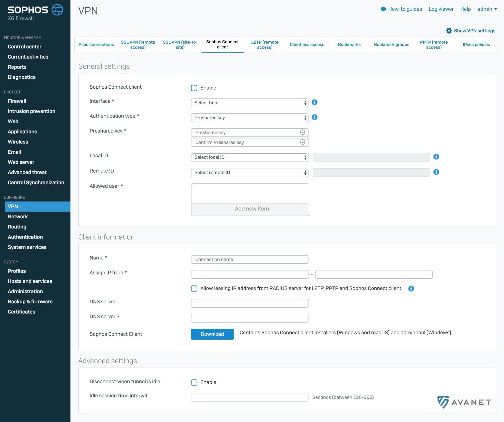Open Web server in sidebar
The width and height of the screenshot is (504, 422).
pyautogui.click(x=21, y=162)
